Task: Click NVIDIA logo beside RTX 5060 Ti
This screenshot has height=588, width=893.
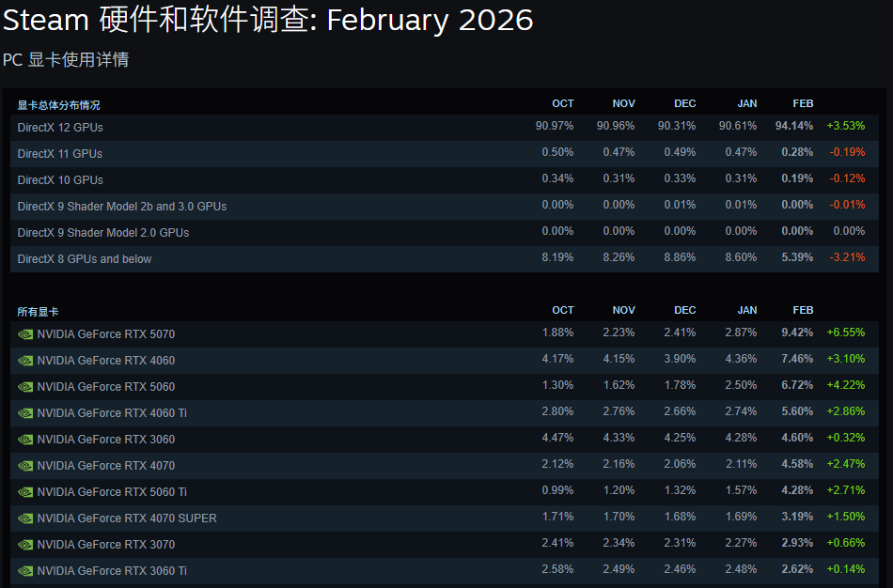Action: click(25, 492)
